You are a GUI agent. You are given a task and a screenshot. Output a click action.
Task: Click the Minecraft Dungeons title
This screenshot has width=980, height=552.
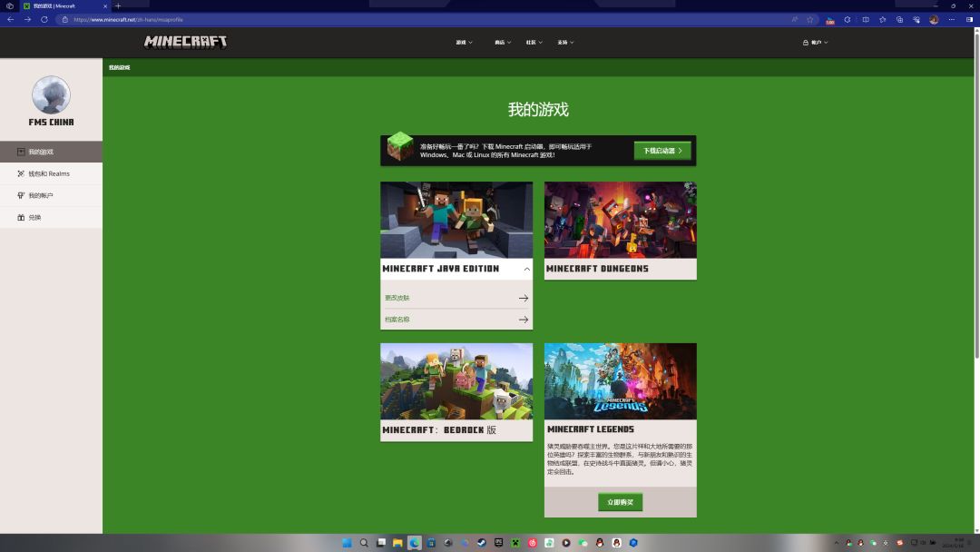(597, 269)
